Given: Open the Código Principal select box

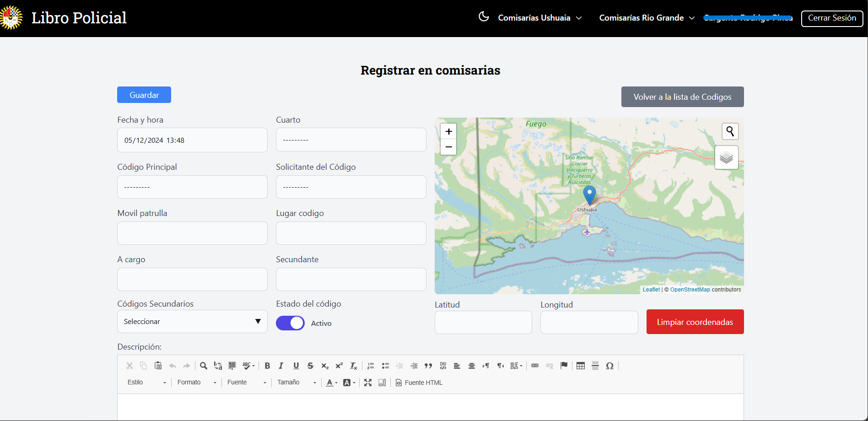Looking at the screenshot, I should [192, 187].
